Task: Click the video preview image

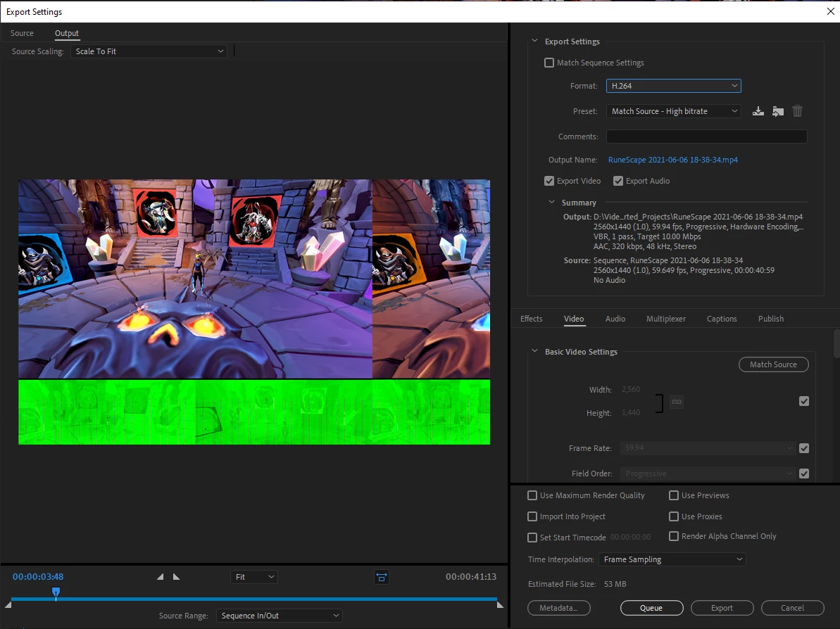Action: (x=254, y=312)
